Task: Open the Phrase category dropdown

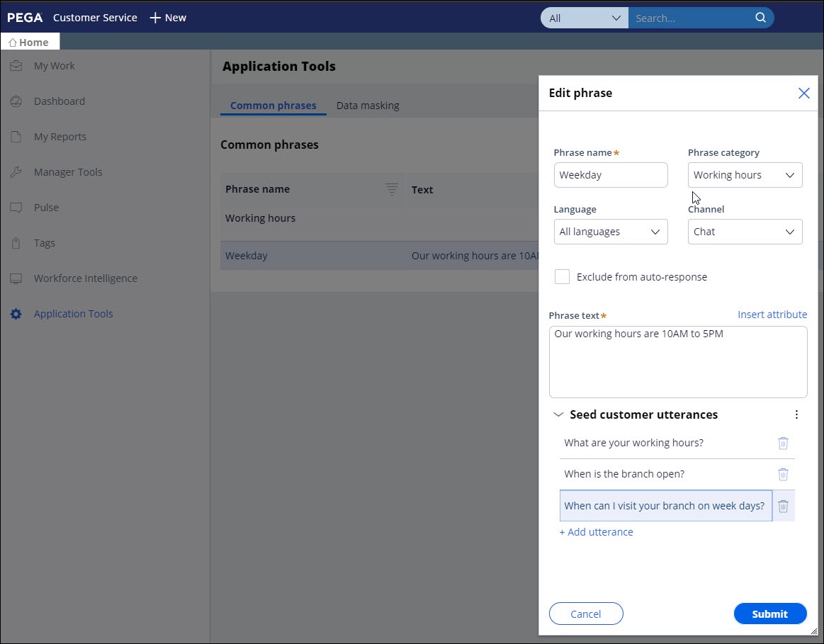Action: coord(745,175)
